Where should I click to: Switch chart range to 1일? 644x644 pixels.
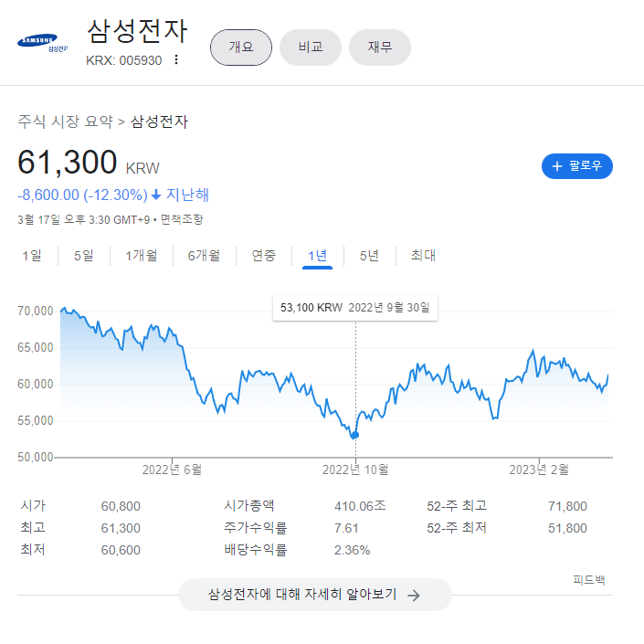tap(32, 256)
